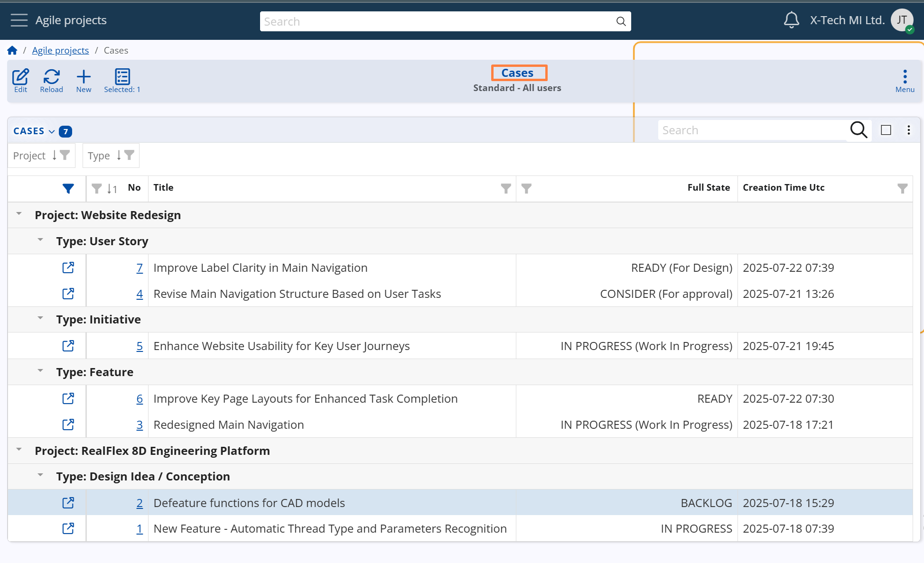The image size is (924, 563).
Task: Collapse the Project: Website Redesign group
Action: [19, 214]
